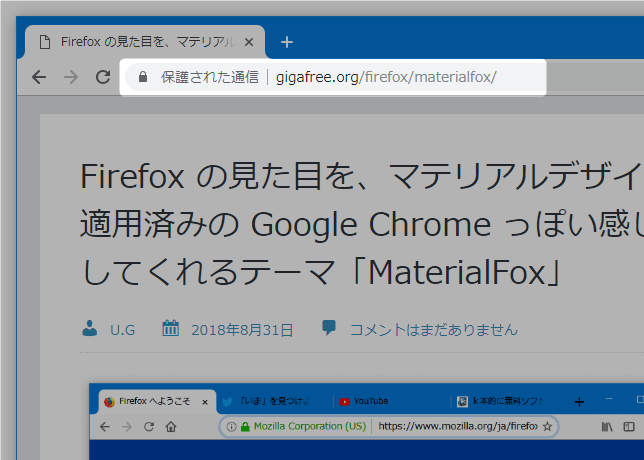Go forward with the forward arrow
This screenshot has width=644, height=460.
pyautogui.click(x=71, y=77)
